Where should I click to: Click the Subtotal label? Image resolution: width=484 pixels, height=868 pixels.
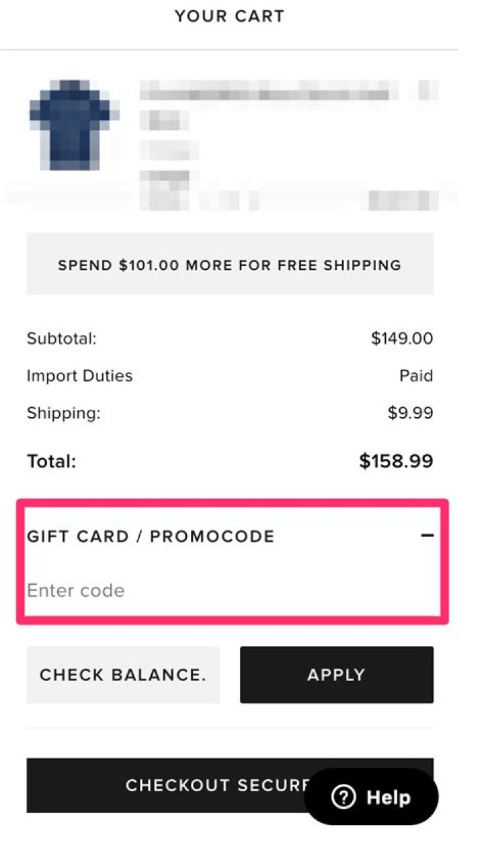click(61, 338)
